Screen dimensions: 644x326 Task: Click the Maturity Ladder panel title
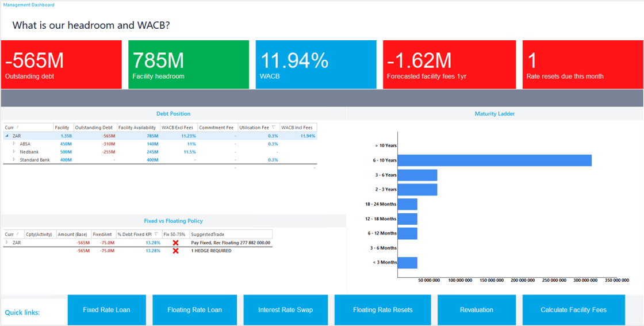tap(495, 114)
